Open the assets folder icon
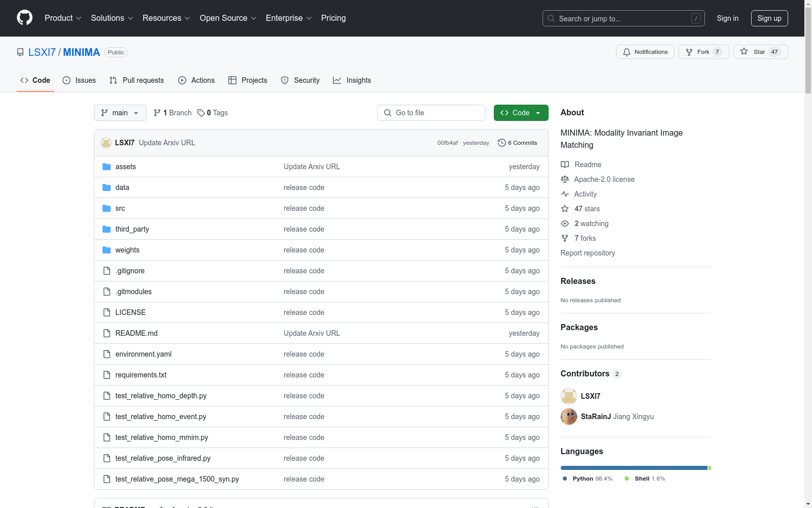812x508 pixels. click(107, 167)
